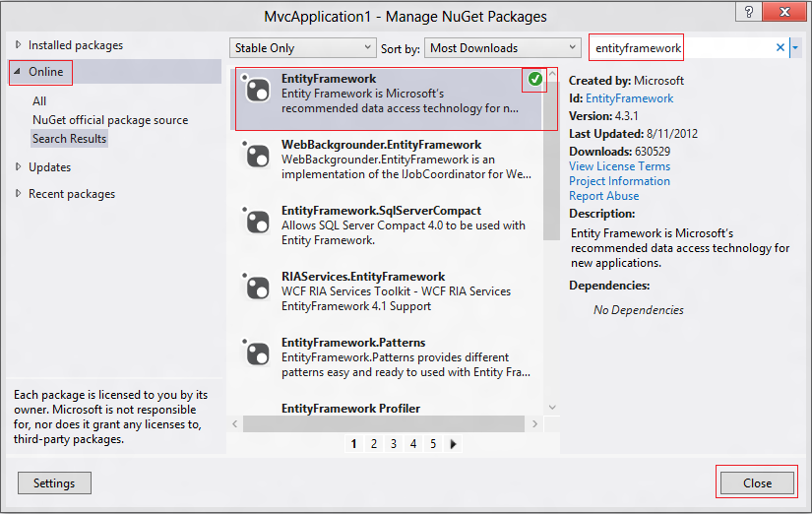Open the Stable Only dropdown
The height and width of the screenshot is (514, 812).
tap(303, 47)
